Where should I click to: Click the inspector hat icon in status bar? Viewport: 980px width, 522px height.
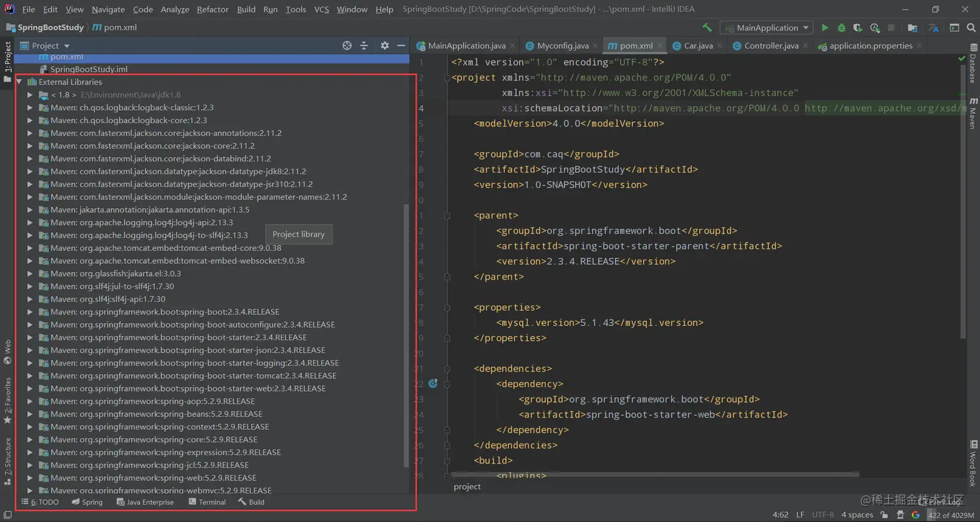pyautogui.click(x=900, y=515)
